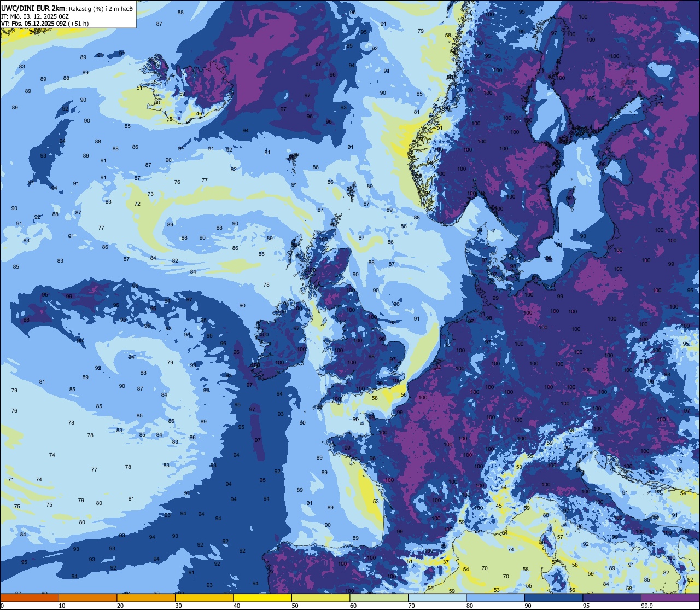Click the 30–40% amber legend segment
The width and height of the screenshot is (700, 610).
coord(204,597)
